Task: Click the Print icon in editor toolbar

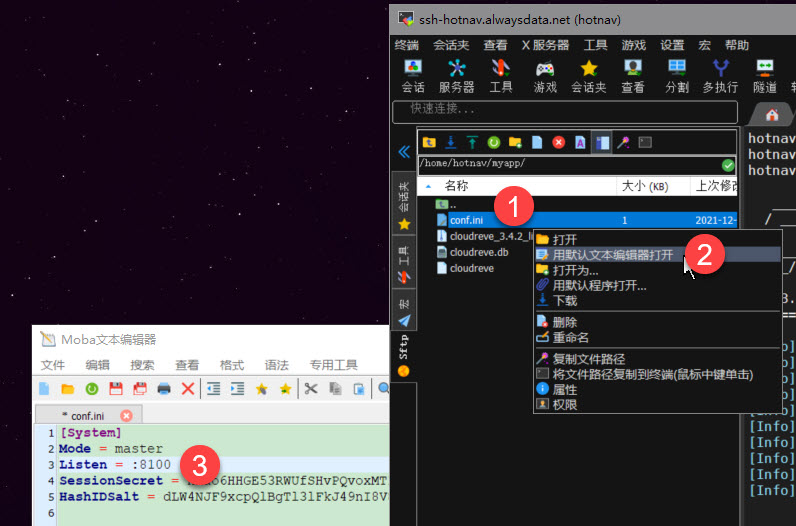Action: [164, 389]
